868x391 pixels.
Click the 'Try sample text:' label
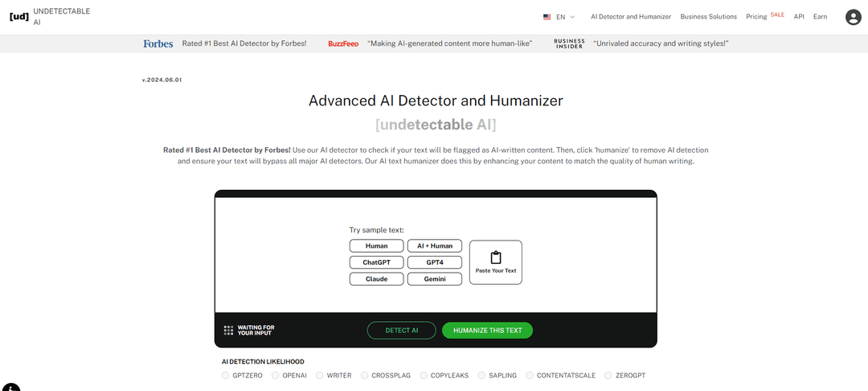pyautogui.click(x=376, y=230)
